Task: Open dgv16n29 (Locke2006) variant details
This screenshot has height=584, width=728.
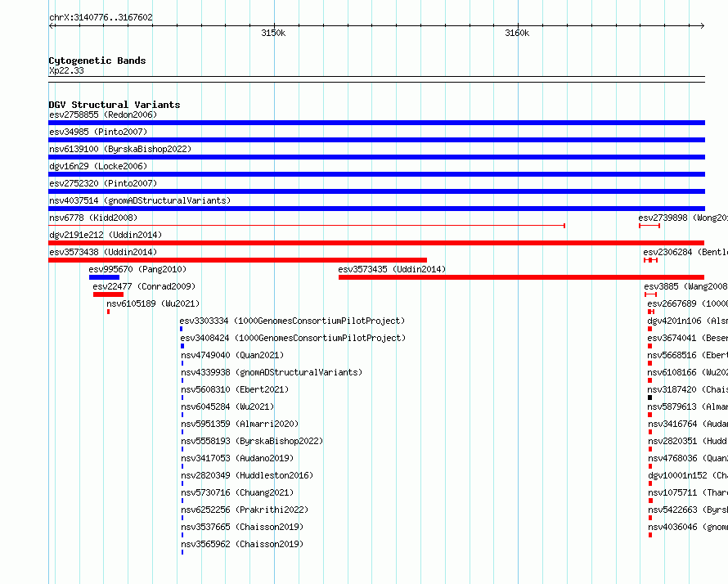Action: (98, 166)
